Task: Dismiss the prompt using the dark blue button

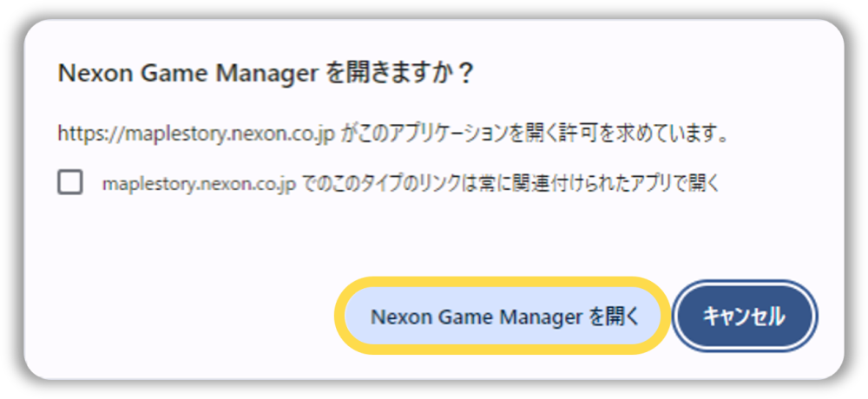Action: click(745, 317)
